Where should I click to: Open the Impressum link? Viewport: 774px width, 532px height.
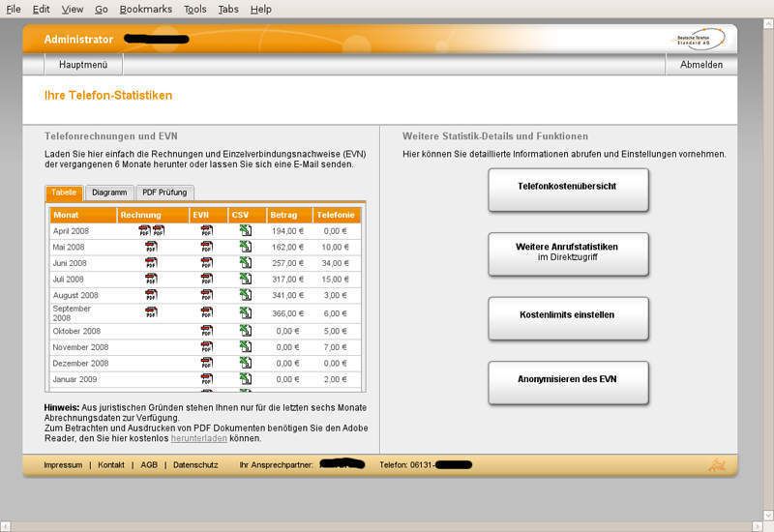click(x=63, y=465)
